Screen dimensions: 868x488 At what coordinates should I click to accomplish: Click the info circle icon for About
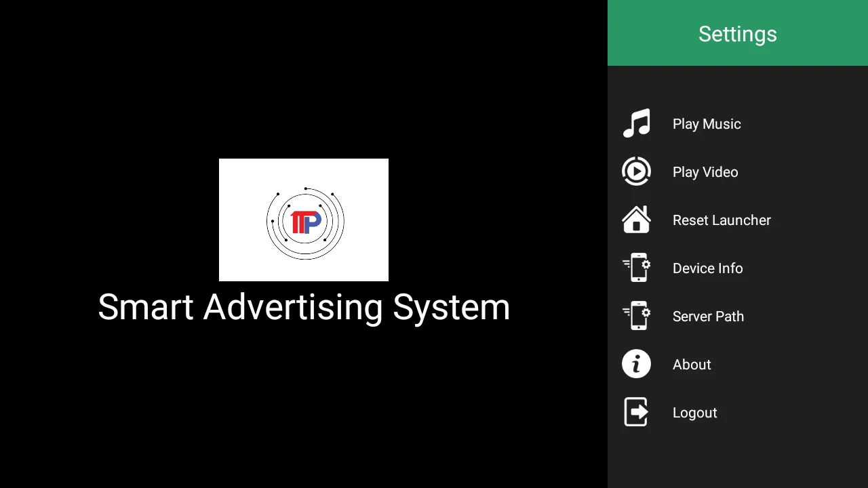pos(636,364)
